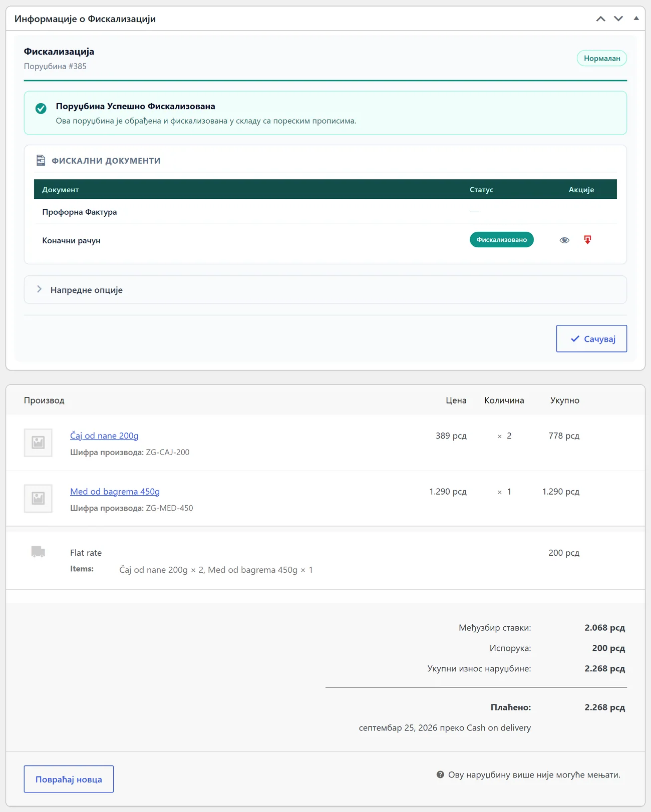The height and width of the screenshot is (812, 651).
Task: Click the Cash on delivery payment date line
Action: [445, 728]
